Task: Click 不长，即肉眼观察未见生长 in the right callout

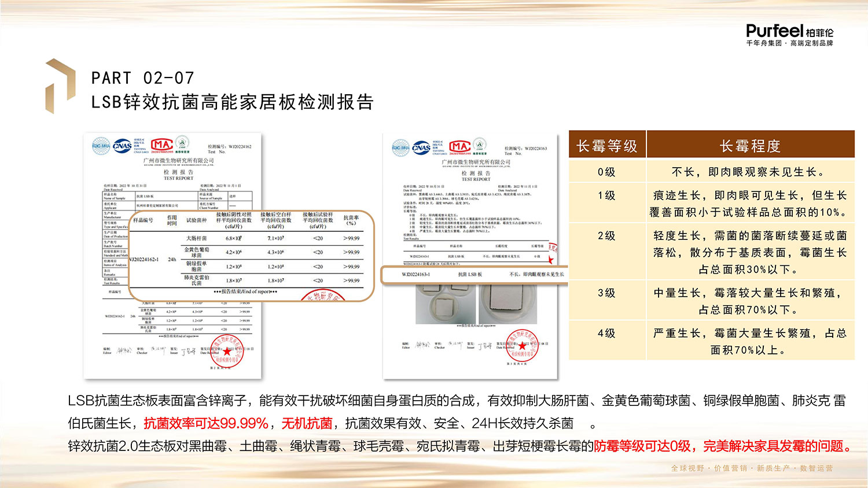Action: tap(537, 275)
